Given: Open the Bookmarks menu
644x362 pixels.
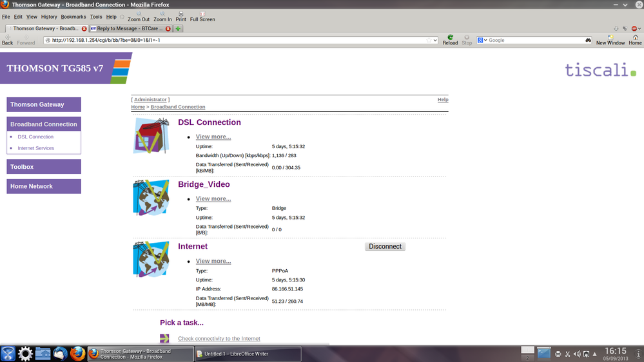Looking at the screenshot, I should pyautogui.click(x=73, y=17).
